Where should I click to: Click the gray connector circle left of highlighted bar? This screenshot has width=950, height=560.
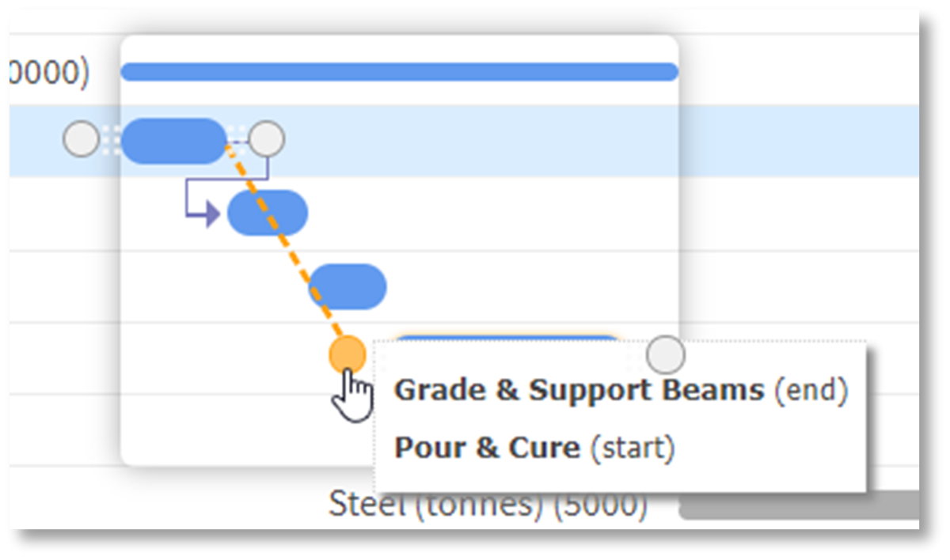tap(81, 140)
